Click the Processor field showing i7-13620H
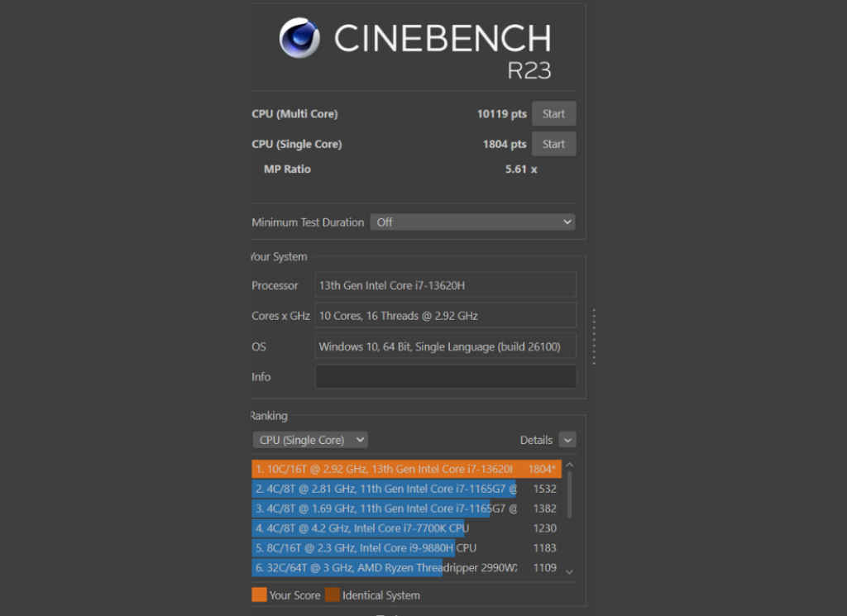847x616 pixels. pyautogui.click(x=446, y=285)
